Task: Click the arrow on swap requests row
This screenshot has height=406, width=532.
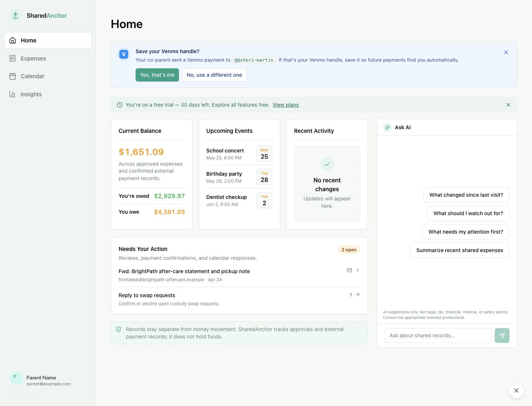Action: pos(358,295)
